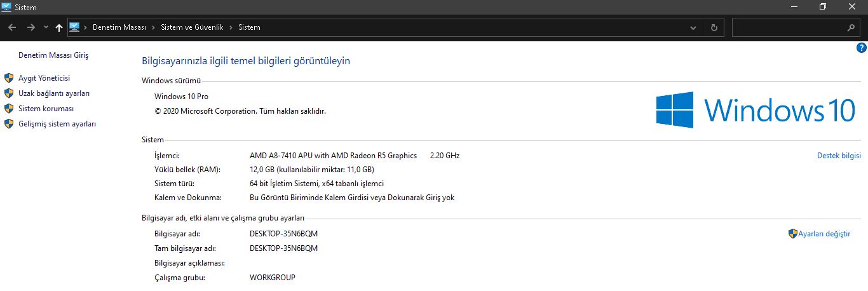Open Uzak bağlantı ayarları
The height and width of the screenshot is (291, 868).
click(54, 93)
